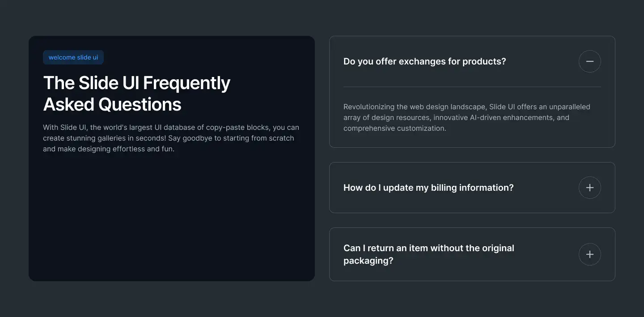Click "and make designing effortless and fun." line
Viewport: 644px width, 317px height.
[109, 149]
